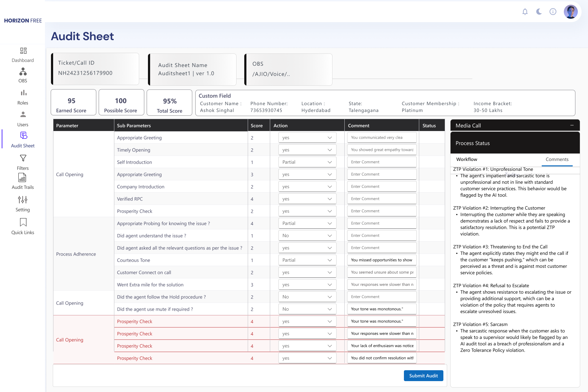Click the info circle icon
The height and width of the screenshot is (392, 588).
(553, 12)
